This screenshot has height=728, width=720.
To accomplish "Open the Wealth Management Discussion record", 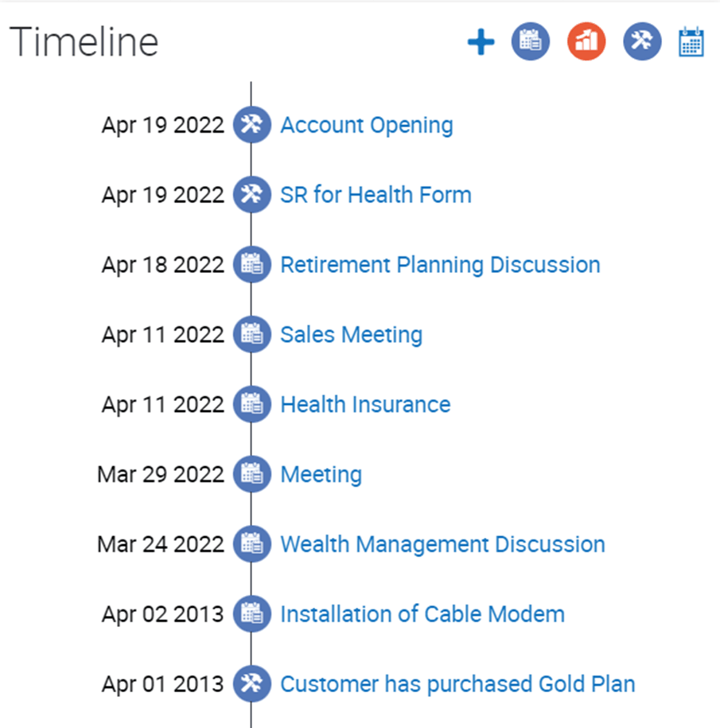I will [x=442, y=544].
